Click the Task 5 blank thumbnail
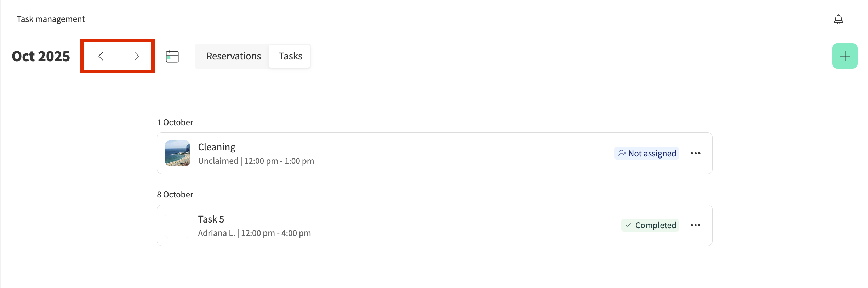 [x=178, y=225]
